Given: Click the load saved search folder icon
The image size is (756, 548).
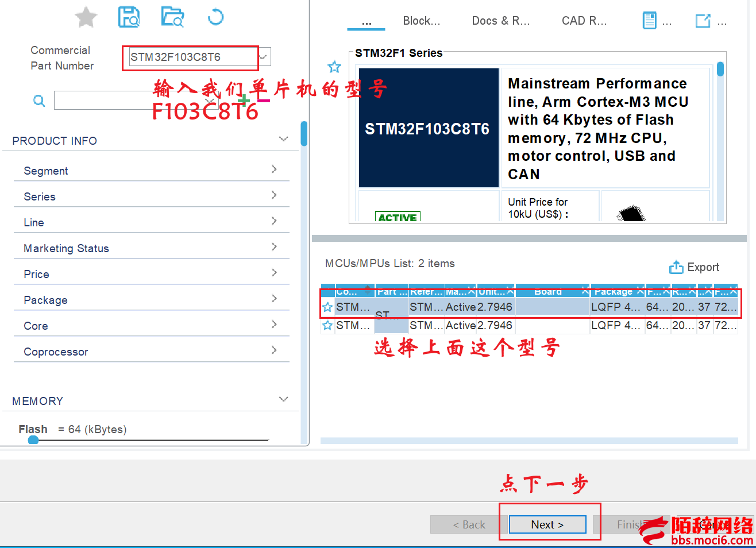Looking at the screenshot, I should tap(172, 17).
